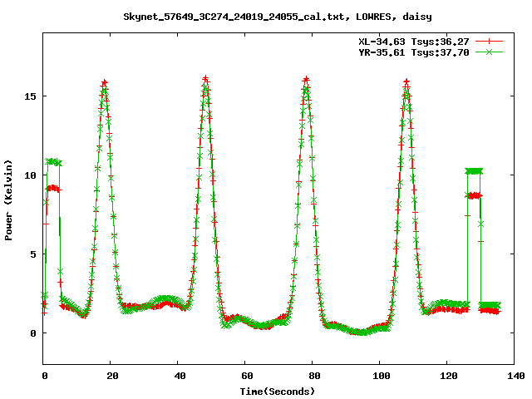Click the Power (Kelvin) y-axis label

click(x=8, y=200)
